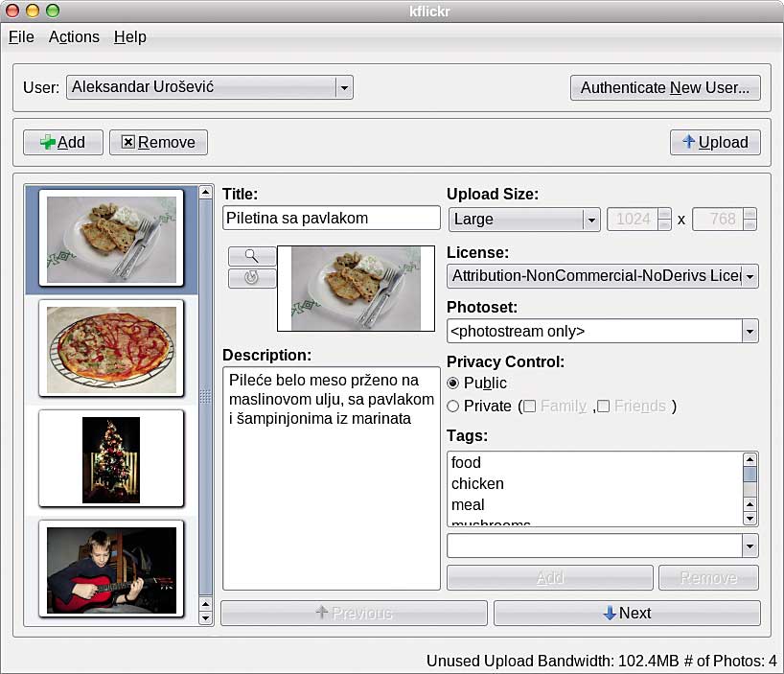Expand the License dropdown

[x=603, y=276]
